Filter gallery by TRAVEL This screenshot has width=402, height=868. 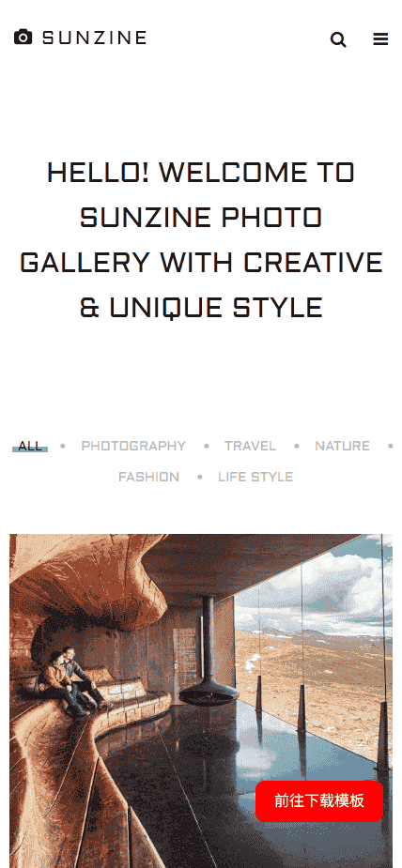[250, 446]
